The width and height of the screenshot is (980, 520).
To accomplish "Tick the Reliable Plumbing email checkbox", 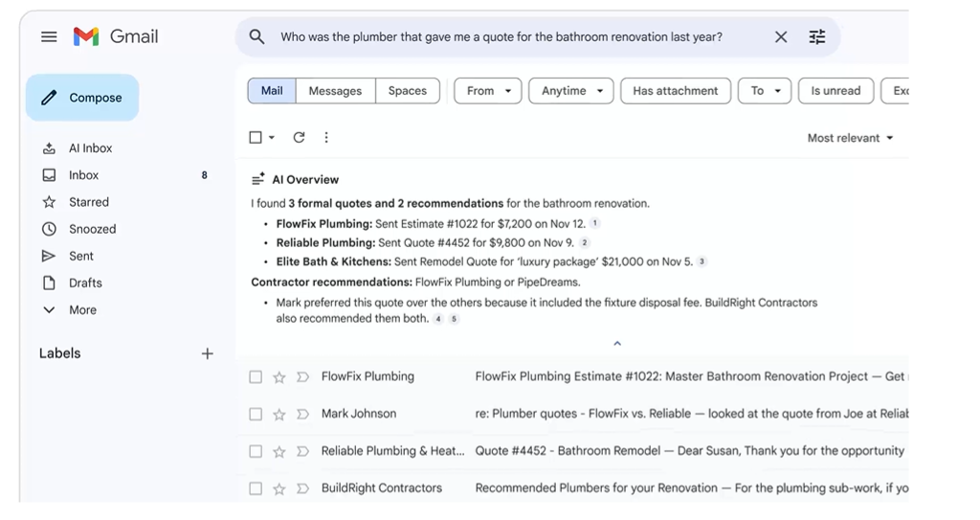I will click(x=256, y=451).
